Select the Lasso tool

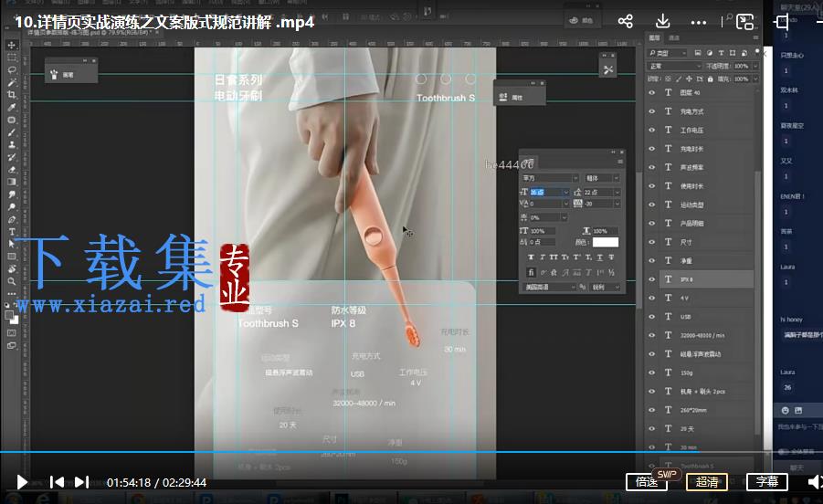12,69
